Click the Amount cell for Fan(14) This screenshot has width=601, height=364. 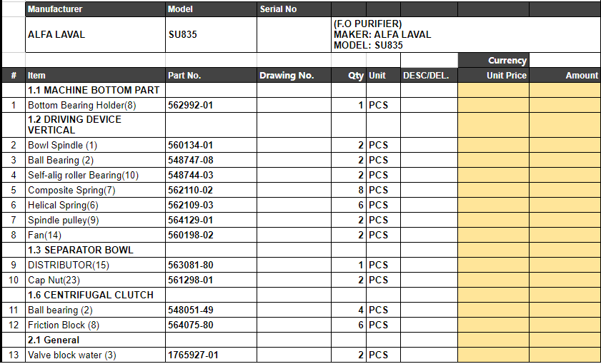(565, 235)
